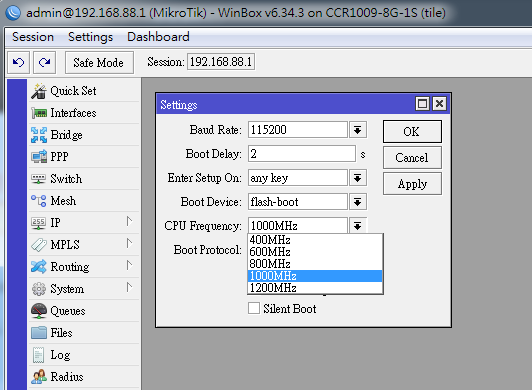Click the Files folder icon
532x390 pixels.
39,333
